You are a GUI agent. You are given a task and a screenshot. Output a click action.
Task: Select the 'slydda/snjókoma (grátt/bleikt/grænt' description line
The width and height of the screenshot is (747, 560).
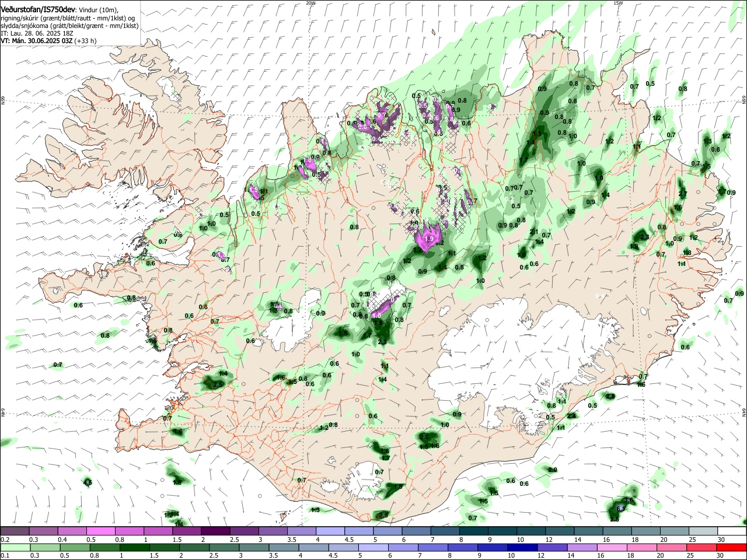(69, 26)
